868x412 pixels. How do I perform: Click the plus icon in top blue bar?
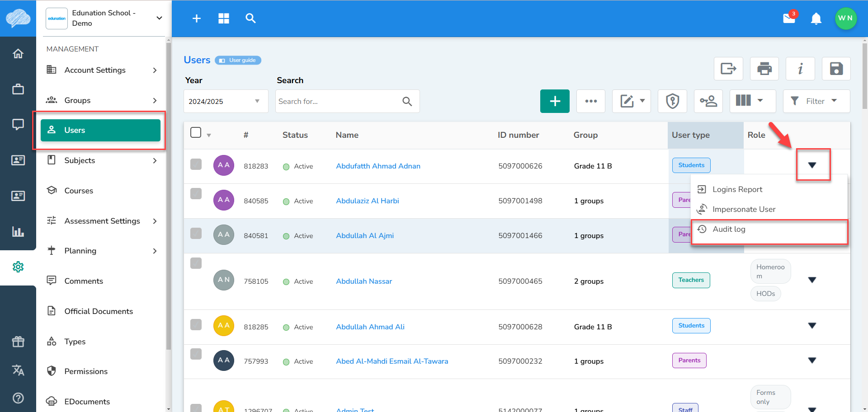197,19
